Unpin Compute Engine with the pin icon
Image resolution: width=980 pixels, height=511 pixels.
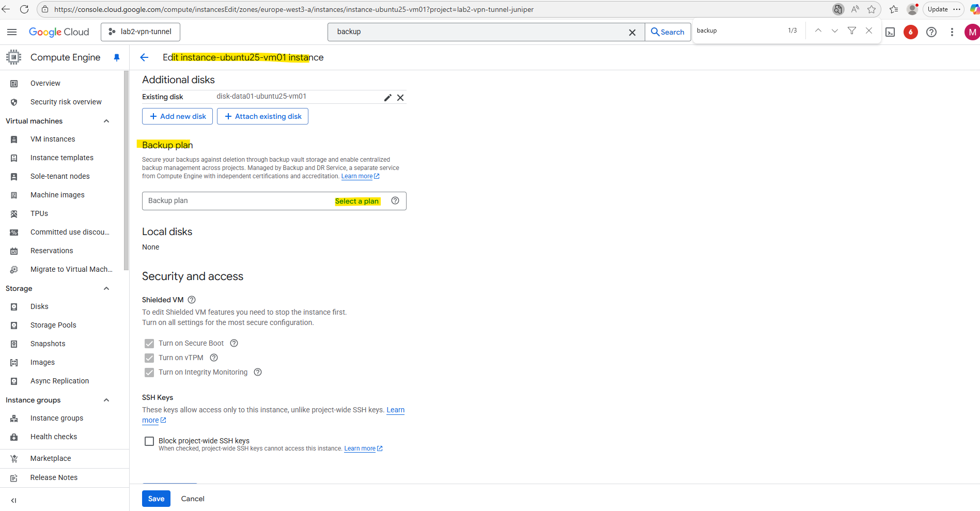(x=117, y=57)
